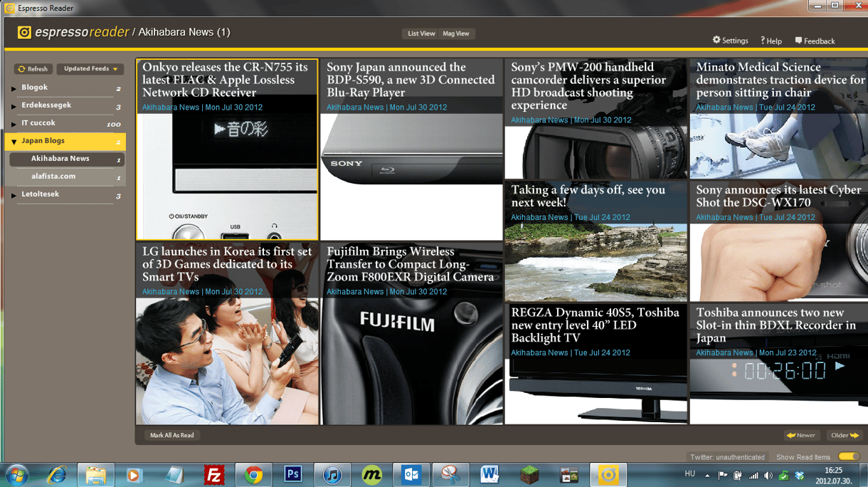Select the Akihabara News feed

coord(67,159)
